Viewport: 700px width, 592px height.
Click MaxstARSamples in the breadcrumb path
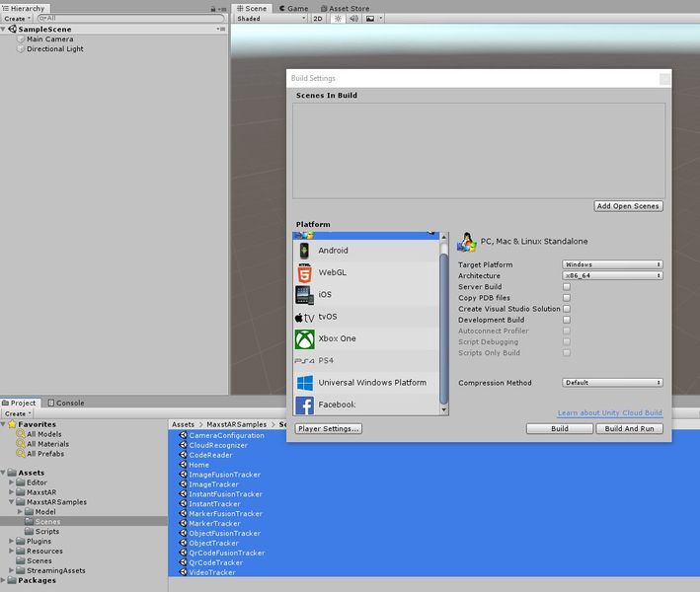coord(237,424)
